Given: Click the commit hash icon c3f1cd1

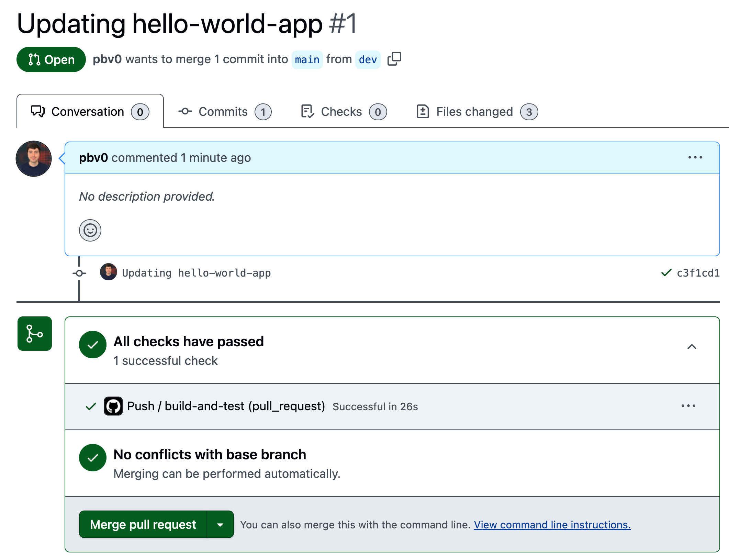Looking at the screenshot, I should pyautogui.click(x=697, y=273).
